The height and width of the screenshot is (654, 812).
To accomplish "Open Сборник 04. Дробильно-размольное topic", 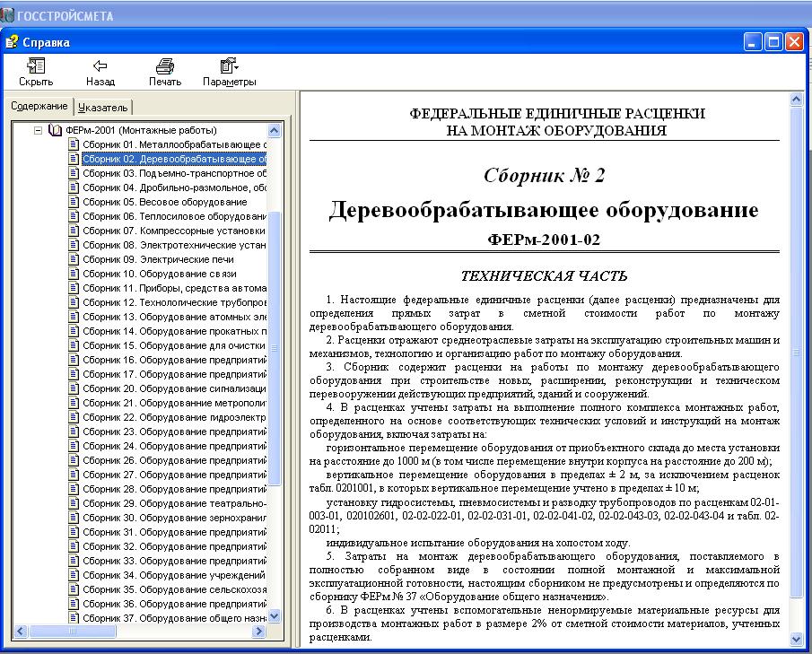I will click(x=174, y=187).
